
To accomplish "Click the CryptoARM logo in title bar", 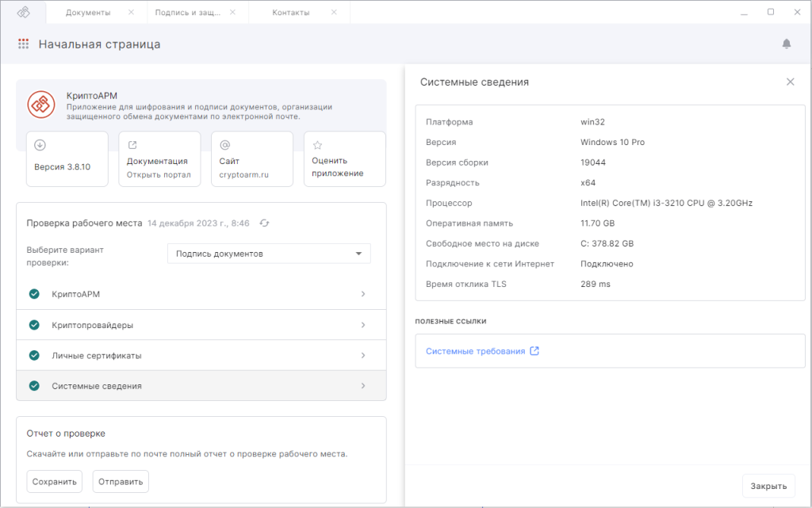I will coord(23,12).
